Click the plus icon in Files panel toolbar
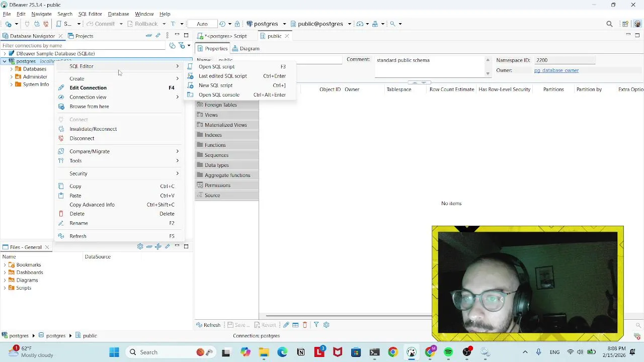 158,246
